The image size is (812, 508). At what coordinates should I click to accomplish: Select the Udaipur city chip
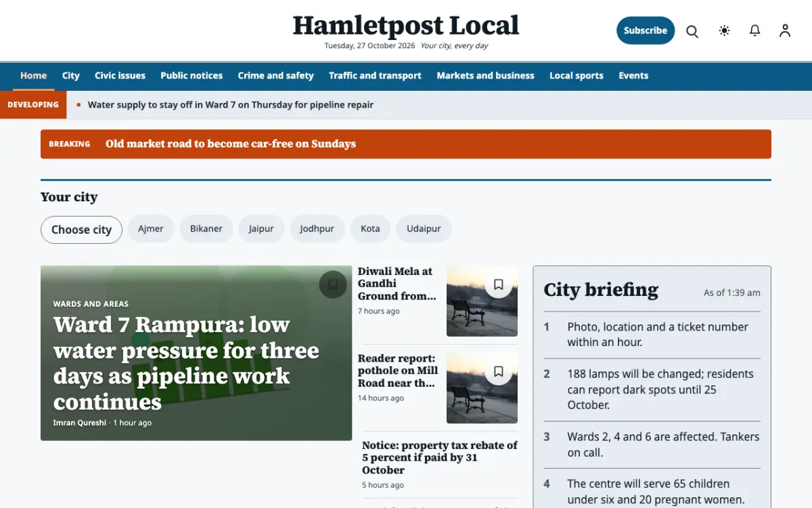pos(424,229)
